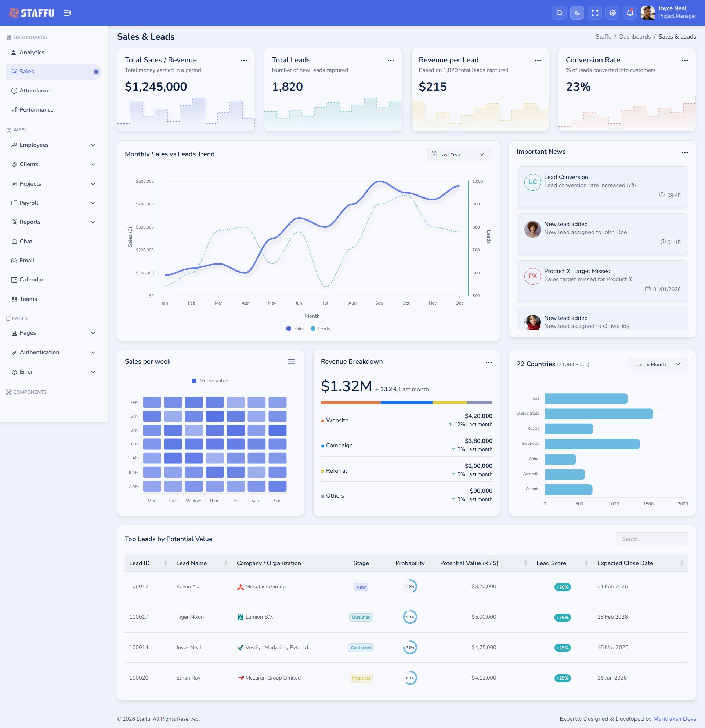Focus the Top Leads search field

pyautogui.click(x=652, y=539)
